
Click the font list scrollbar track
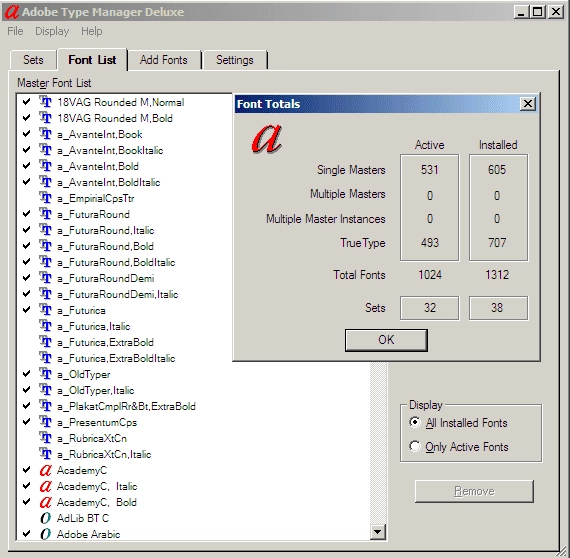378,443
